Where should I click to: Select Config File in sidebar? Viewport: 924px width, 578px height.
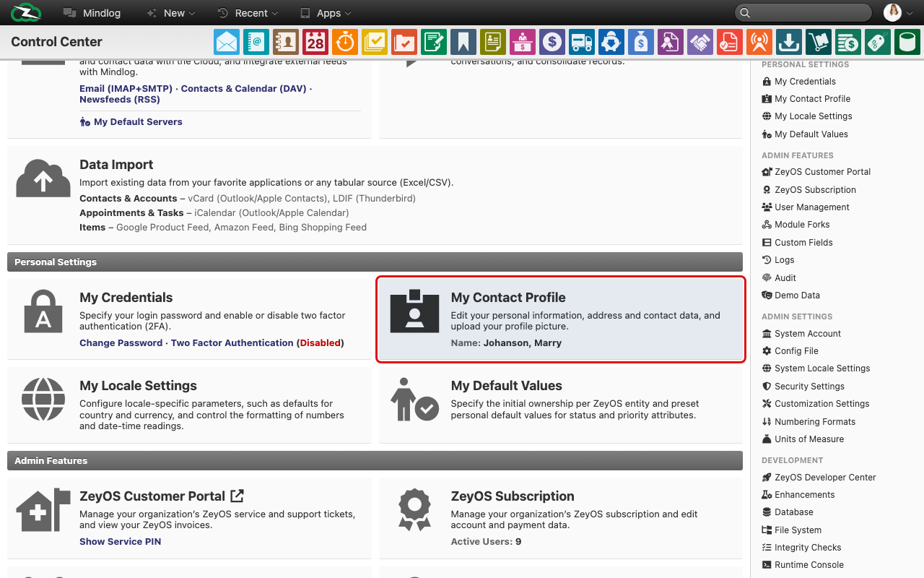coord(790,351)
